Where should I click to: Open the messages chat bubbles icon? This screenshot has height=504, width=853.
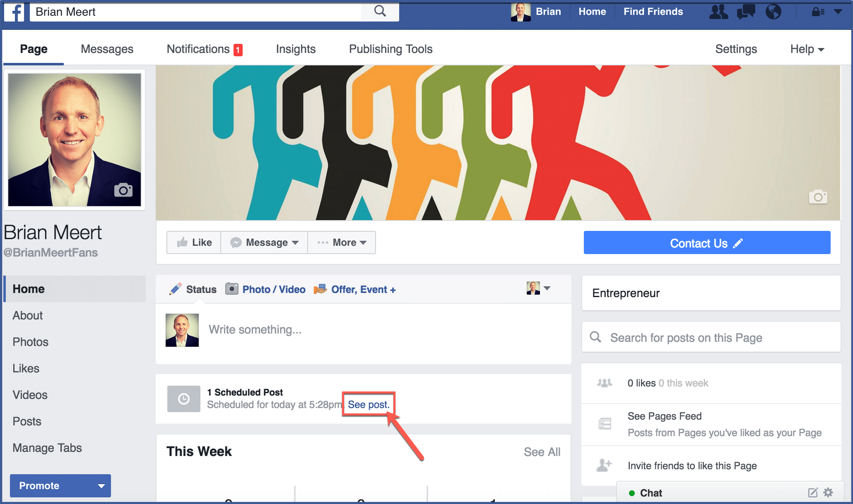click(746, 12)
